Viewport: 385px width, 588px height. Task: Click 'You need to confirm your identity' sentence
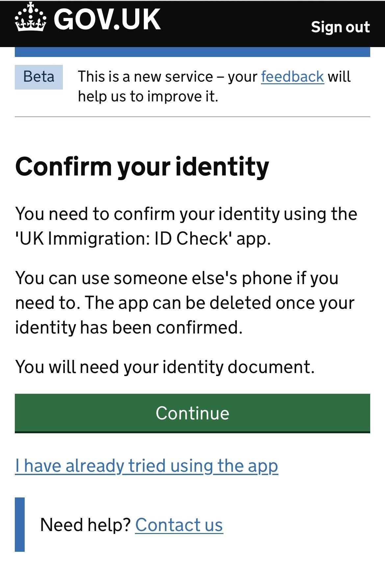point(186,214)
